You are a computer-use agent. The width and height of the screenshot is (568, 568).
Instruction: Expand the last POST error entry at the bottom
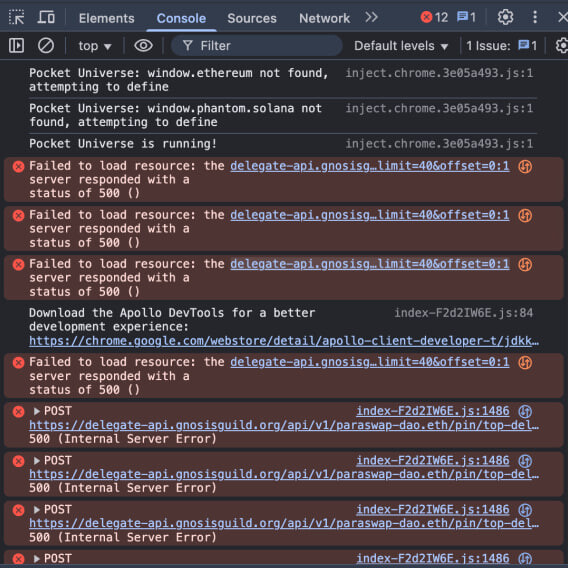pyautogui.click(x=37, y=559)
